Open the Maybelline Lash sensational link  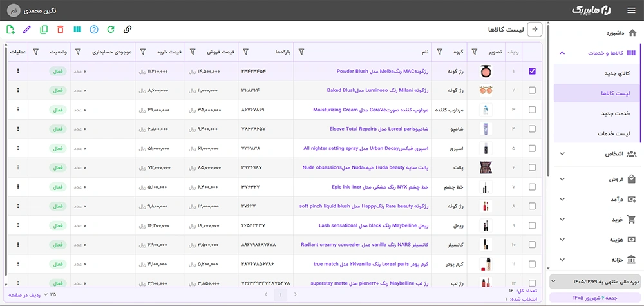374,225
